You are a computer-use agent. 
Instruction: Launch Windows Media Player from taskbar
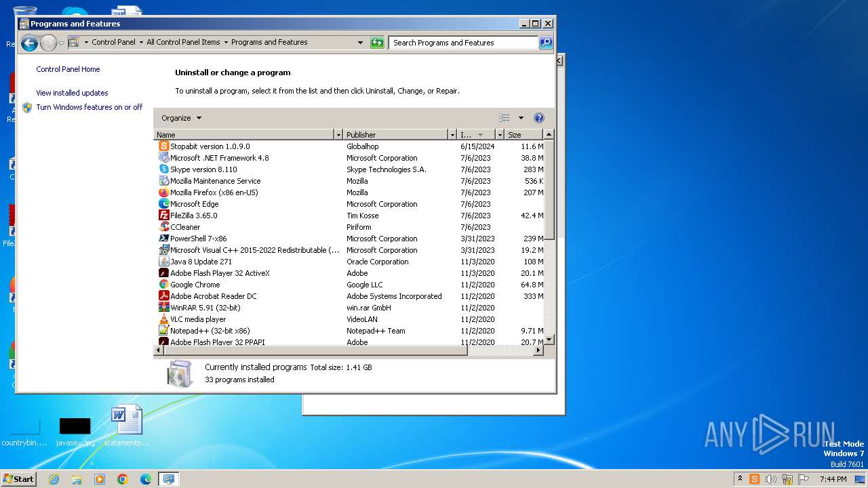coord(100,479)
